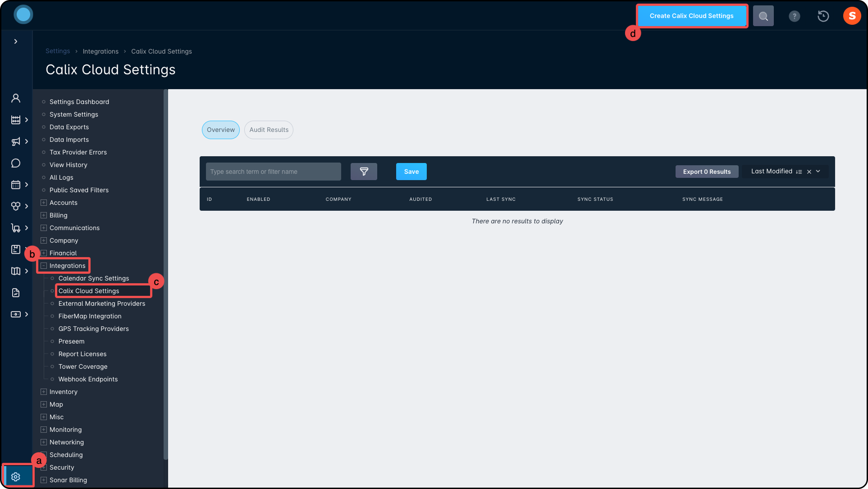Viewport: 868px width, 489px height.
Task: Open Tower Coverage
Action: pos(83,367)
